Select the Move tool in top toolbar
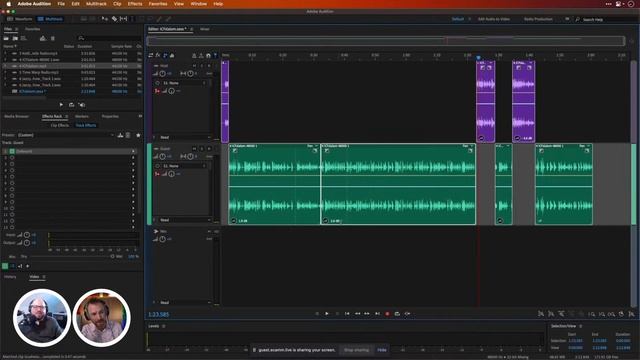 click(x=105, y=19)
